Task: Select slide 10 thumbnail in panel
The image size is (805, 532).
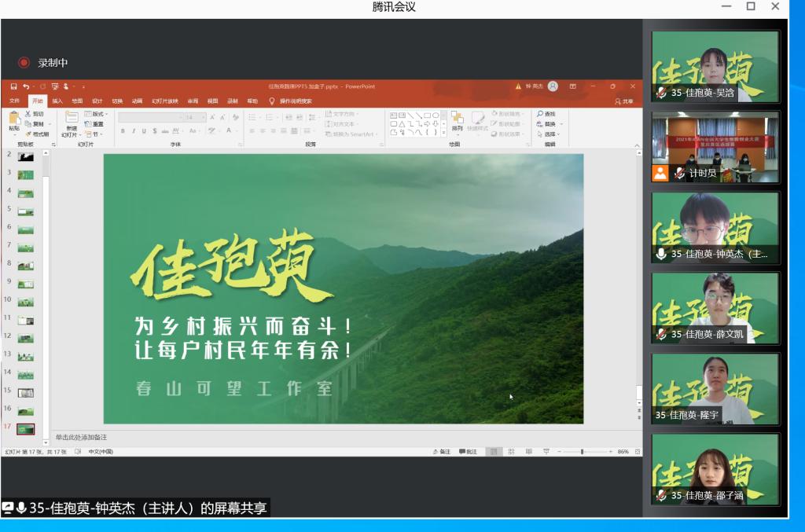Action: click(26, 300)
